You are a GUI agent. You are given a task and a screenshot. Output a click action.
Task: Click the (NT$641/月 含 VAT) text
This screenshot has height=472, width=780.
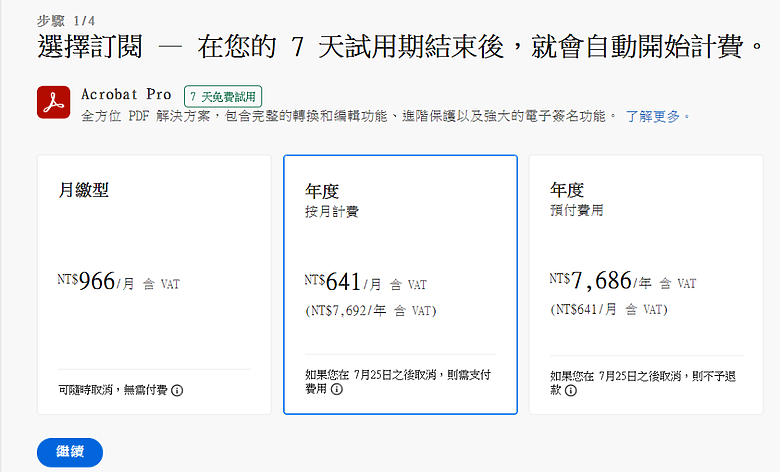[x=609, y=309]
